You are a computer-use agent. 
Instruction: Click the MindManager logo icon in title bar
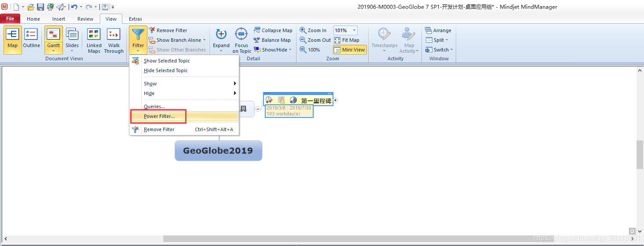pos(4,7)
